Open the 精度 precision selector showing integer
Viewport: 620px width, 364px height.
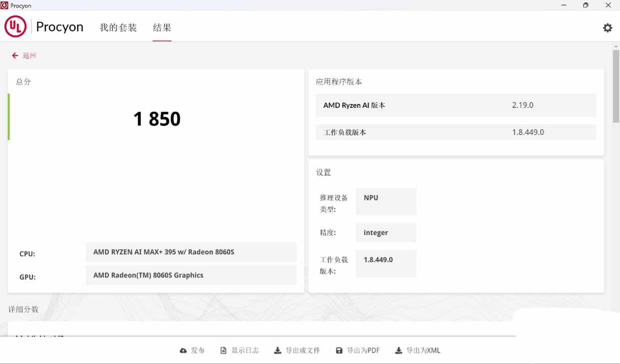386,232
